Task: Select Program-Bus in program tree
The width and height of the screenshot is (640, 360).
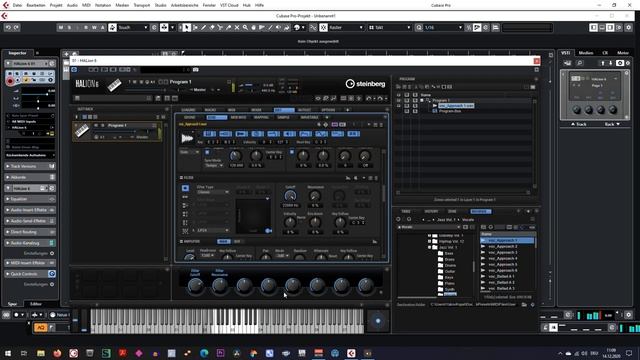Action: click(450, 111)
